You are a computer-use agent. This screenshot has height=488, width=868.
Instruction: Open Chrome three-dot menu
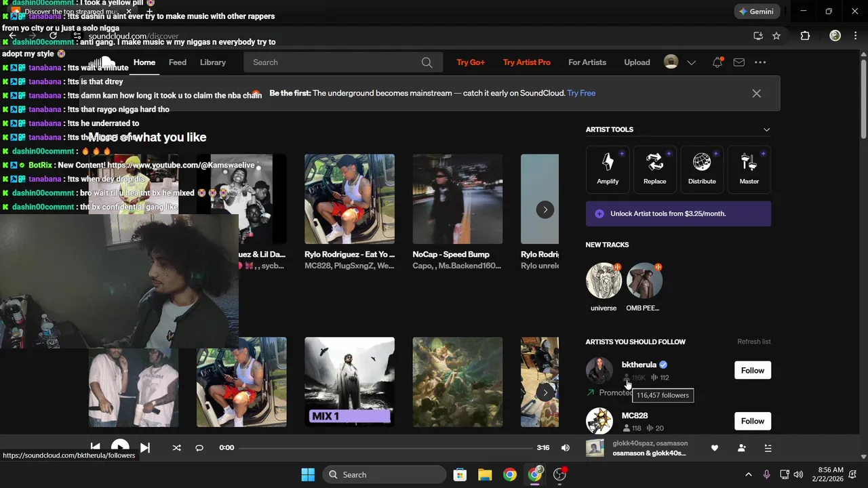(x=855, y=36)
